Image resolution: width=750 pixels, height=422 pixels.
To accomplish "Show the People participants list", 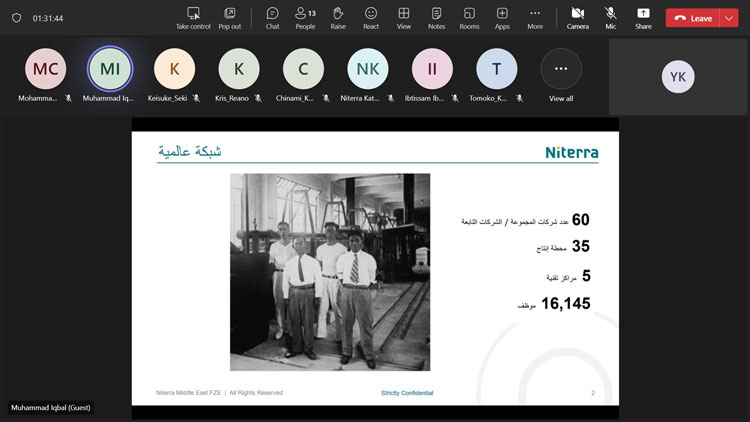I will 304,17.
